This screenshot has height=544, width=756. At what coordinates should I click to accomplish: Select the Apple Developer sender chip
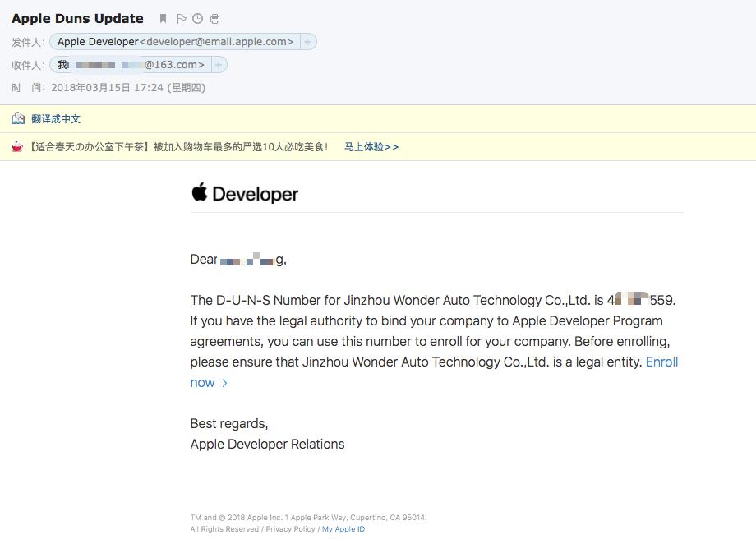pos(175,42)
